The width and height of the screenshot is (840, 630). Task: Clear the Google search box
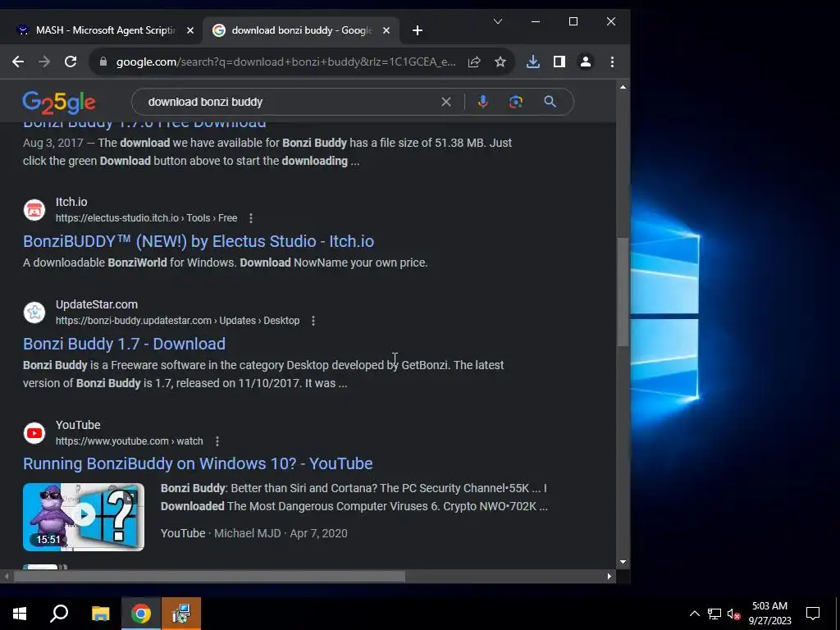[x=445, y=102]
